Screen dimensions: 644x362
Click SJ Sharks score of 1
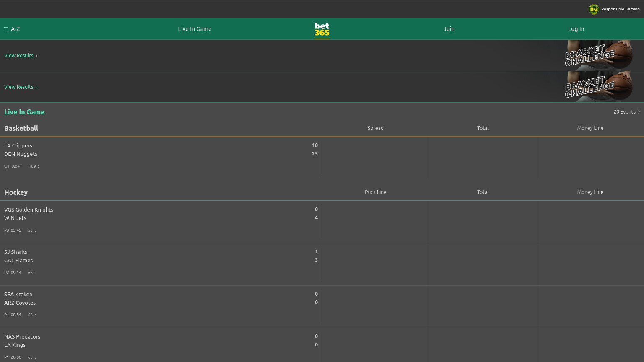pos(316,252)
